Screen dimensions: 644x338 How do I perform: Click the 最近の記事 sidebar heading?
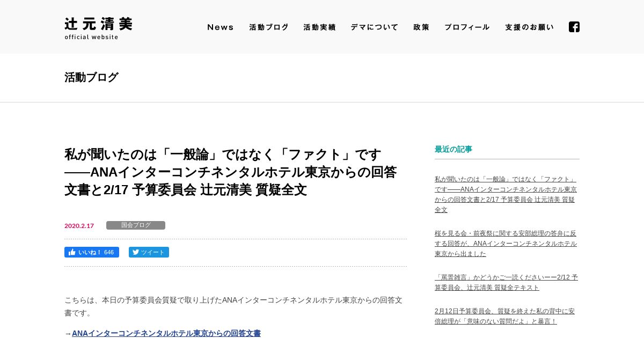pyautogui.click(x=453, y=149)
